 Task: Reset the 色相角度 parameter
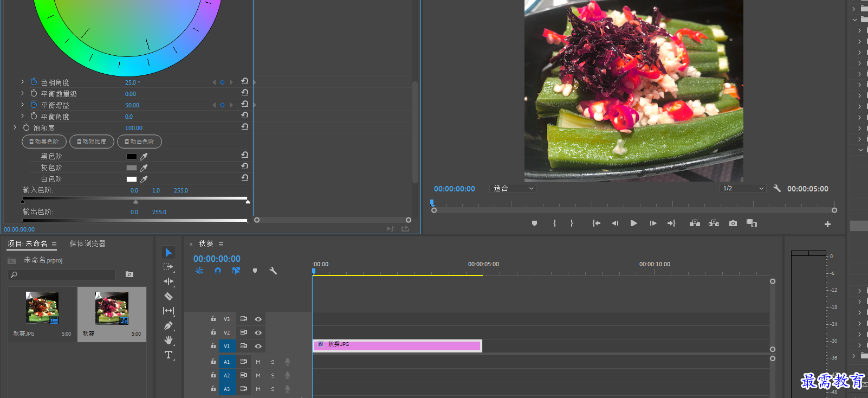tap(244, 81)
